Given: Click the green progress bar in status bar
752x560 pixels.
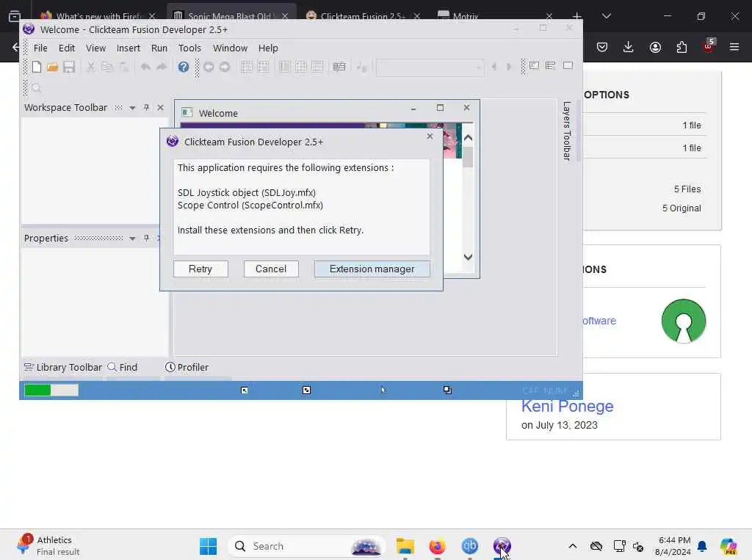Looking at the screenshot, I should tap(51, 390).
